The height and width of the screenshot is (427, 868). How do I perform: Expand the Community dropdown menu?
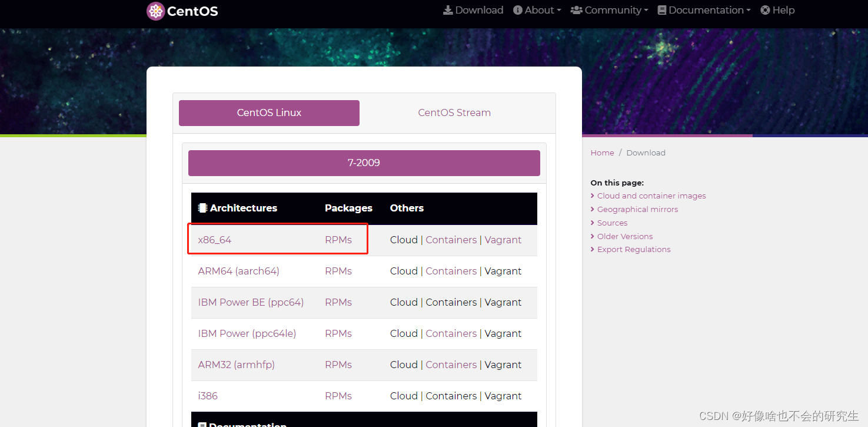click(609, 10)
